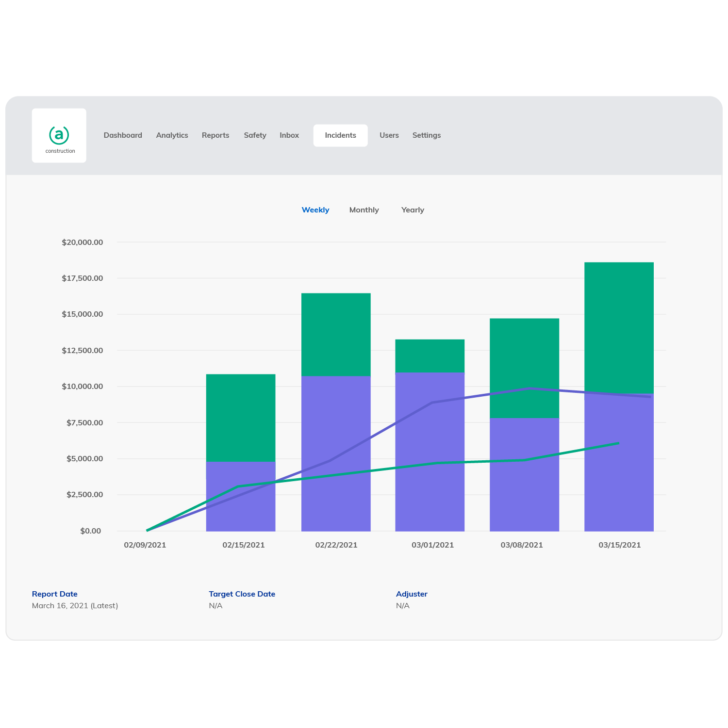Click the $0.00 axis value
Screen dimensions: 728x728
[91, 531]
